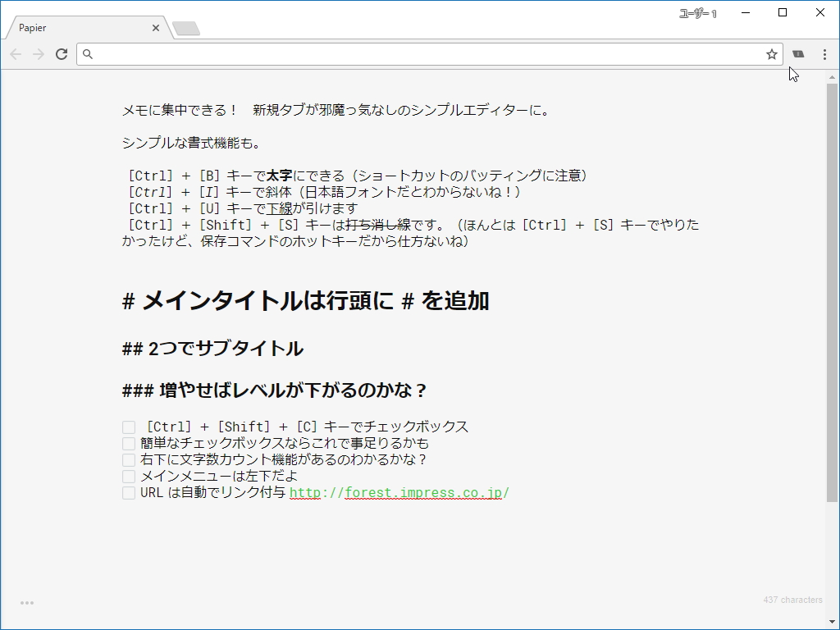Screen dimensions: 840x630
Task: Click inside the address bar
Action: tap(410, 54)
